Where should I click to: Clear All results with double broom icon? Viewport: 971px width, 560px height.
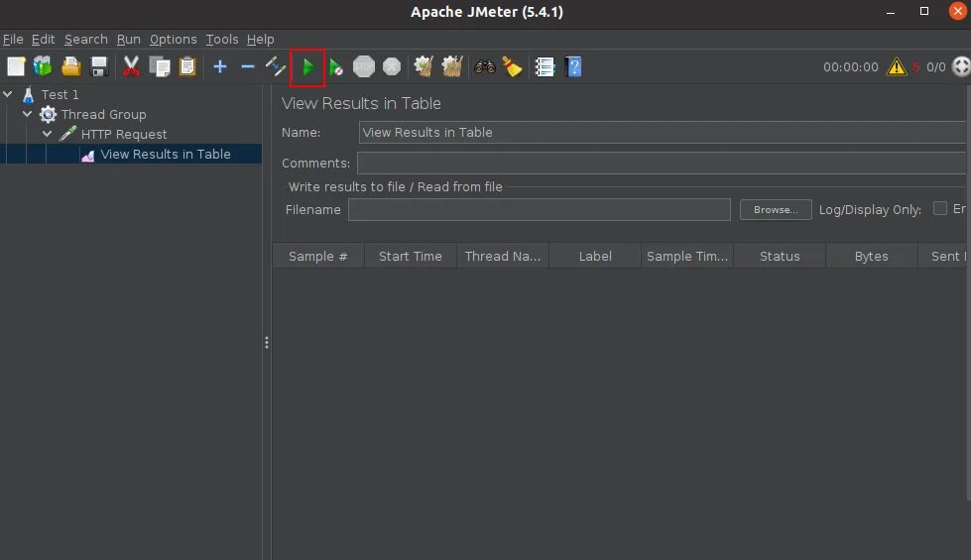tap(452, 66)
